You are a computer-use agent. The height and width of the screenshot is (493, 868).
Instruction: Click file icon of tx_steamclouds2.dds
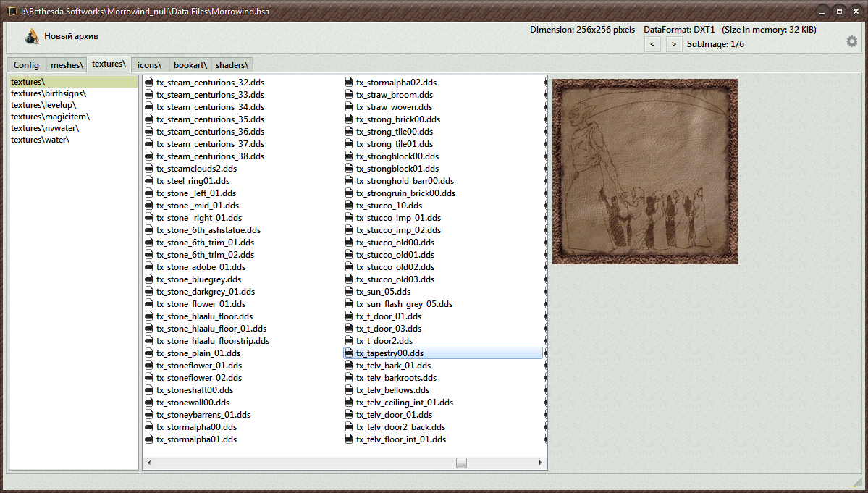tap(149, 169)
